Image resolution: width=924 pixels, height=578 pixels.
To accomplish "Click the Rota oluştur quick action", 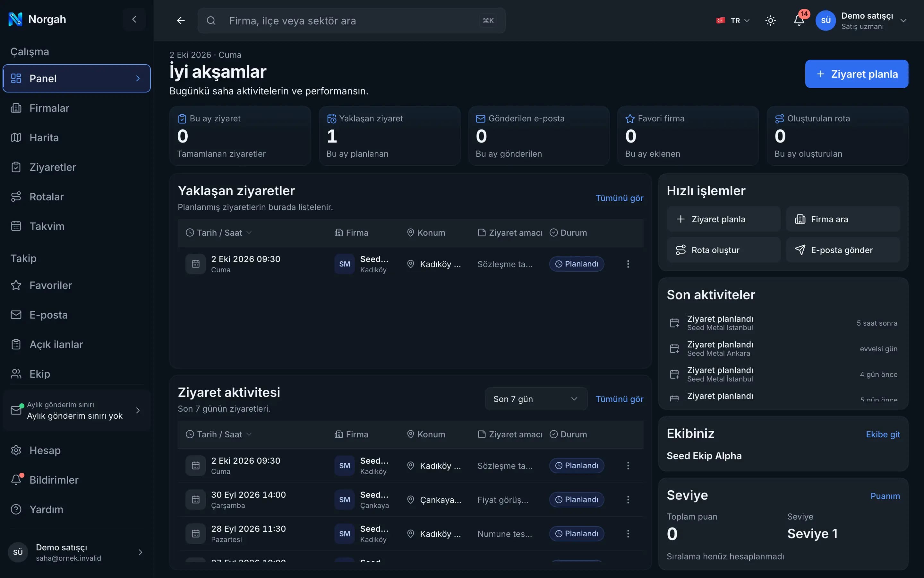I will point(723,250).
